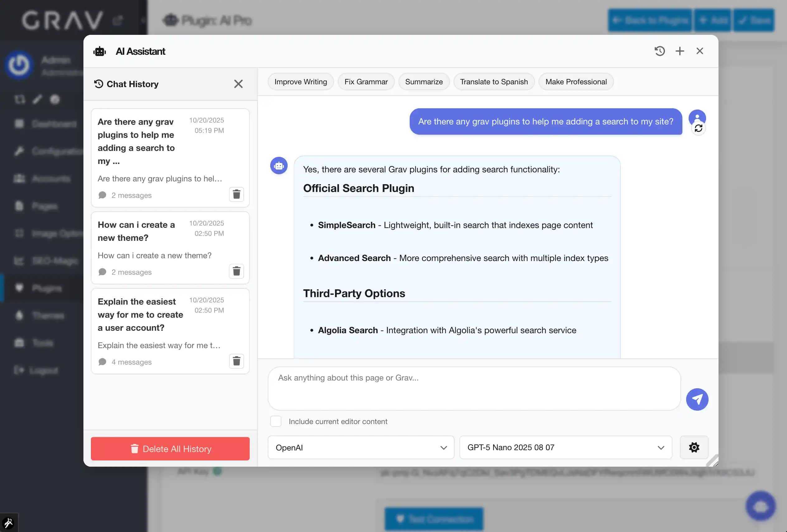Click the Improve Writing quick action
This screenshot has height=532, width=787.
[x=300, y=82]
